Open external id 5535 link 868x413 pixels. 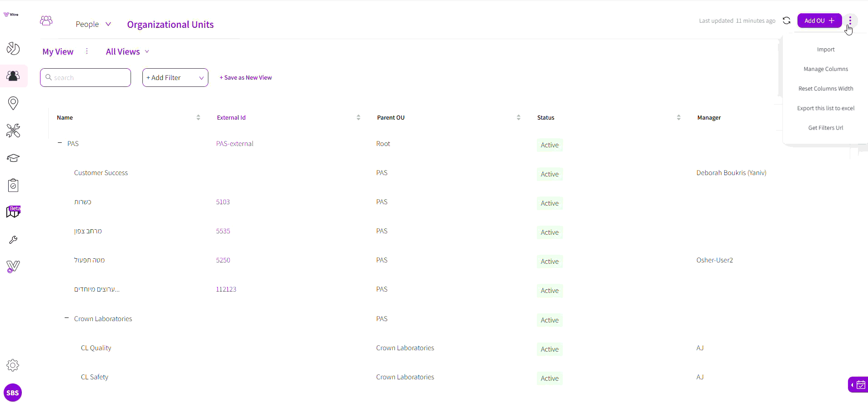(223, 231)
